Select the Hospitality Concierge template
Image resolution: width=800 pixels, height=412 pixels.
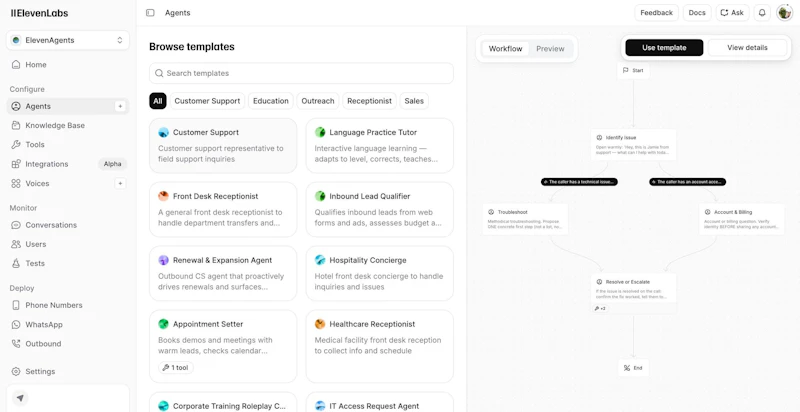coord(380,273)
